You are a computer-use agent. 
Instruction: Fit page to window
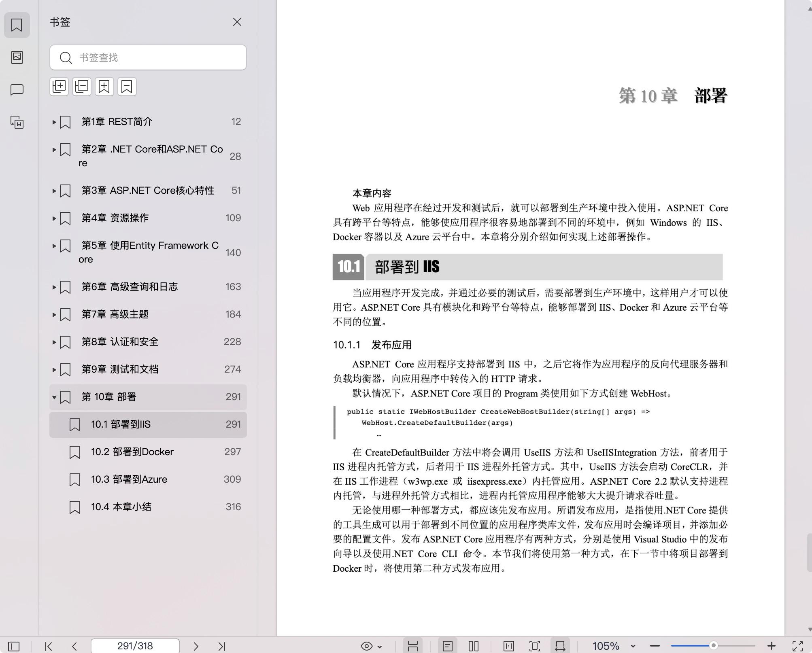pyautogui.click(x=535, y=646)
